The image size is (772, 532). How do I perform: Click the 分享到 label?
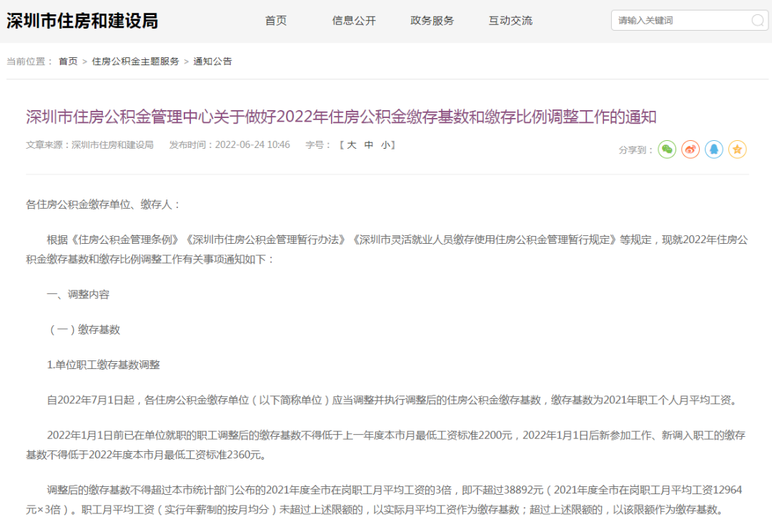pyautogui.click(x=635, y=149)
